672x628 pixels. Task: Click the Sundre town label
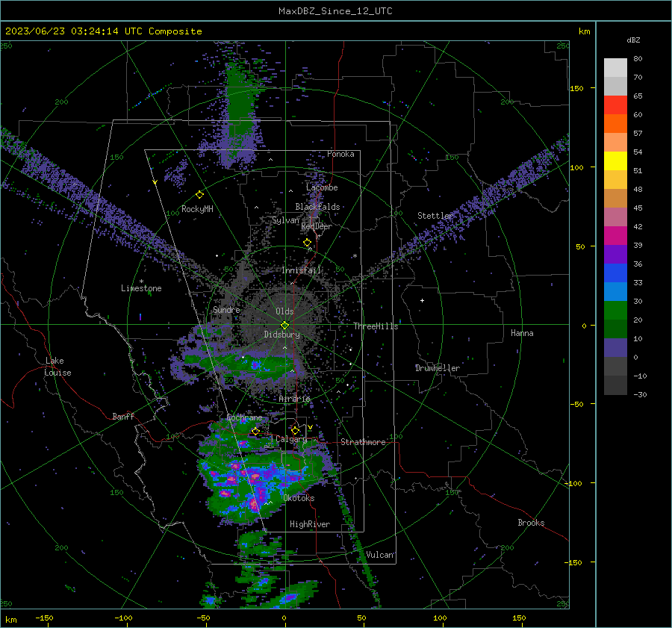226,309
